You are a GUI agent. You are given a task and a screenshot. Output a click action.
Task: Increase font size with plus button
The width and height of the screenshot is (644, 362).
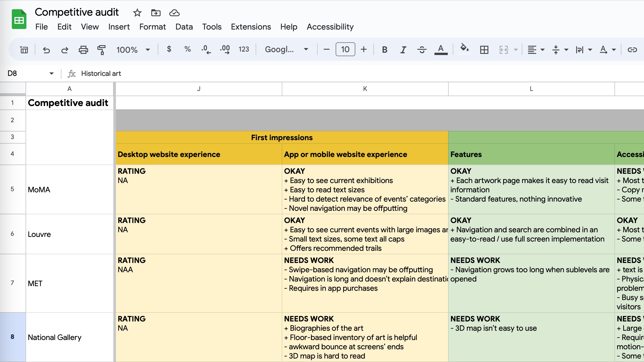tap(364, 50)
